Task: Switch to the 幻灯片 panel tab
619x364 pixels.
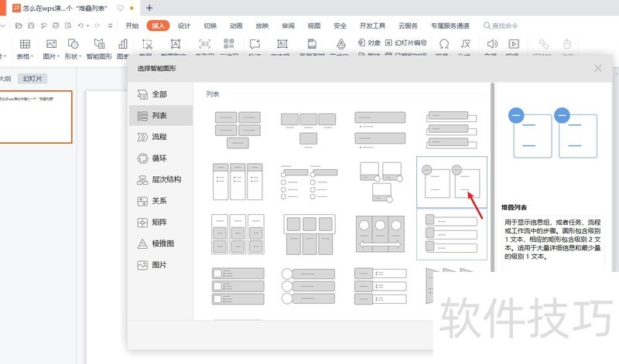Action: click(33, 79)
